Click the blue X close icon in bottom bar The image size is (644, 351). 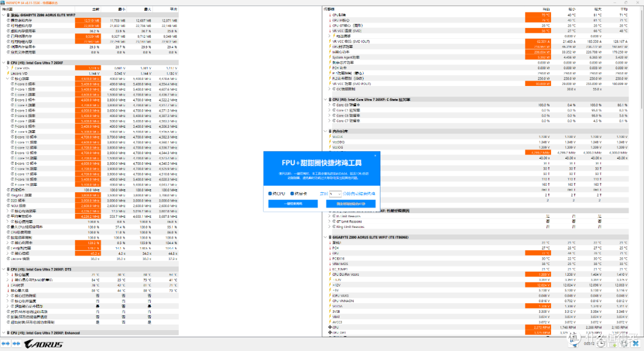tap(636, 343)
